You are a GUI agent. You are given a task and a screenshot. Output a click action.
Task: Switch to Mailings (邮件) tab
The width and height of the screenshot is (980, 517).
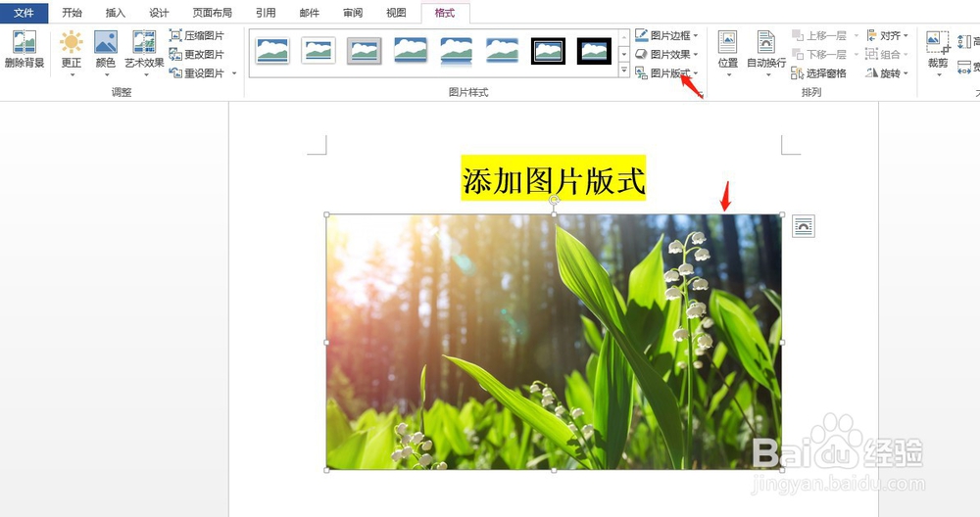(310, 13)
